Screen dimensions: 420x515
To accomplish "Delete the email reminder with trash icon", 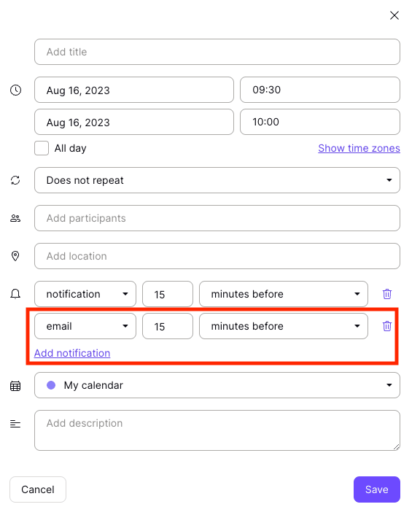I will point(387,326).
